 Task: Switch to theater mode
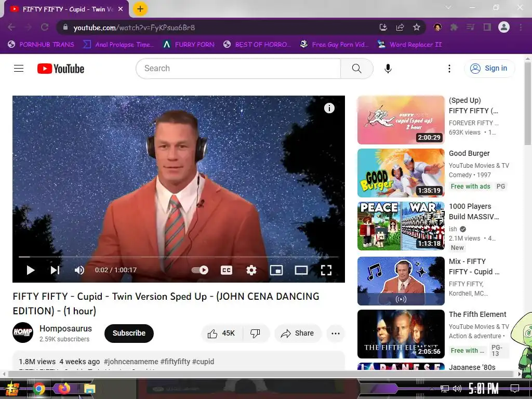[x=301, y=270]
